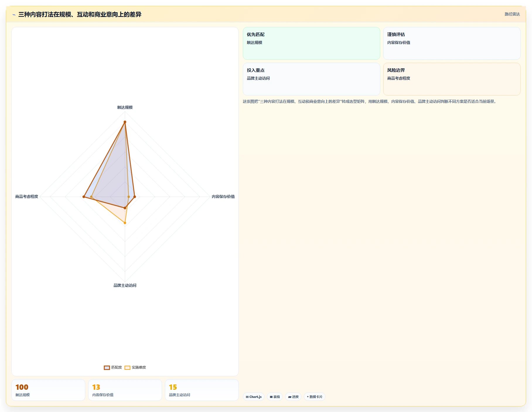Viewport: 532px width, 412px height.
Task: Click the title 三种内容打法在规模、互动和商业意向上的差异
Action: point(80,15)
